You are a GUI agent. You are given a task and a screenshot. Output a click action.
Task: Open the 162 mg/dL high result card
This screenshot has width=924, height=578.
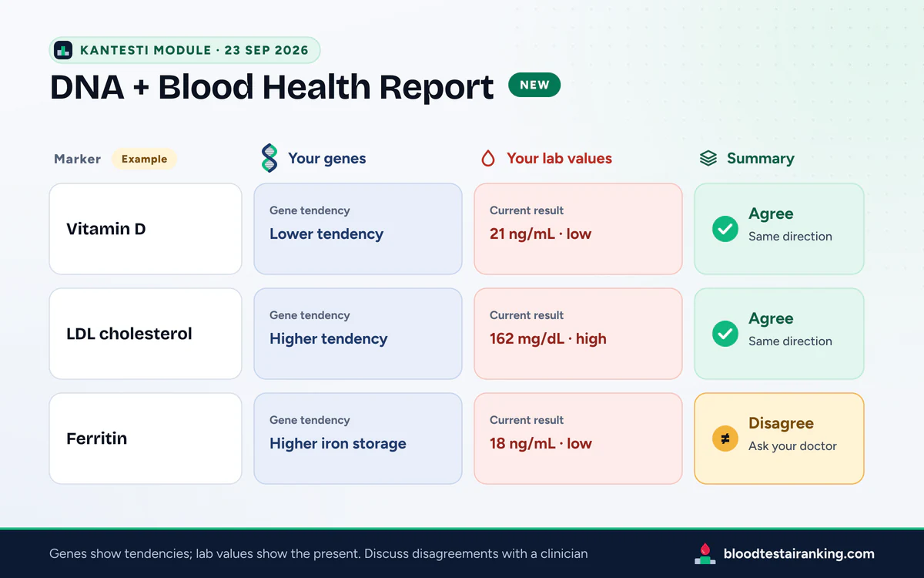pos(578,334)
